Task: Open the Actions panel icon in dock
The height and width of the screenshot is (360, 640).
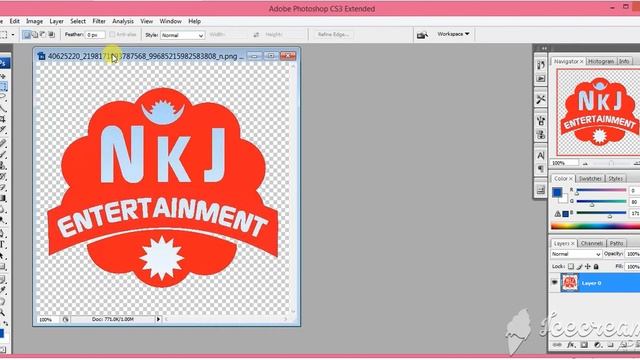Action: pos(541,78)
